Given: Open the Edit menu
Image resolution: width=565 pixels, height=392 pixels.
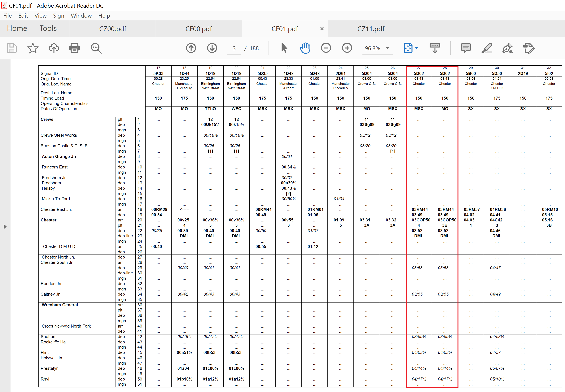Looking at the screenshot, I should [23, 16].
